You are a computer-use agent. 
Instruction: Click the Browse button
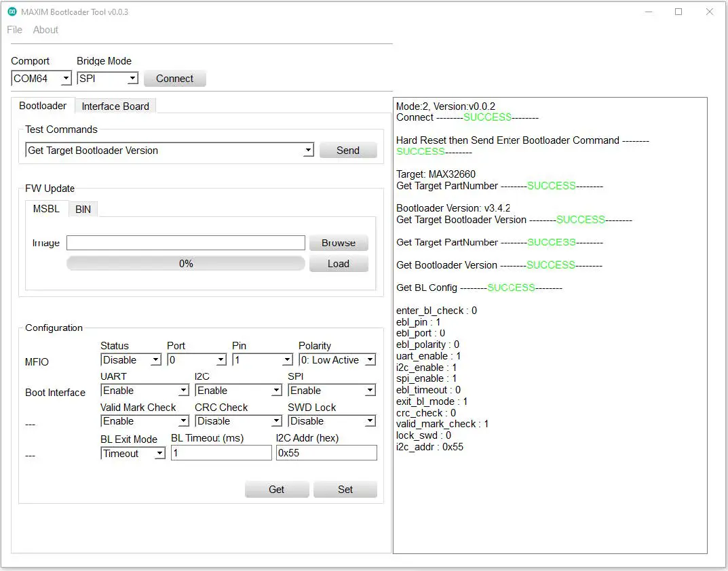(x=338, y=243)
